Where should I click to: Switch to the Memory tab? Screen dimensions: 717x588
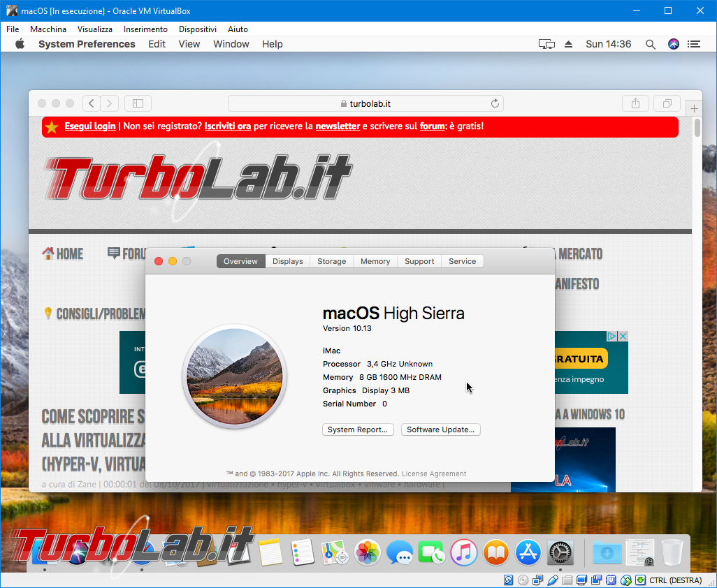tap(375, 261)
